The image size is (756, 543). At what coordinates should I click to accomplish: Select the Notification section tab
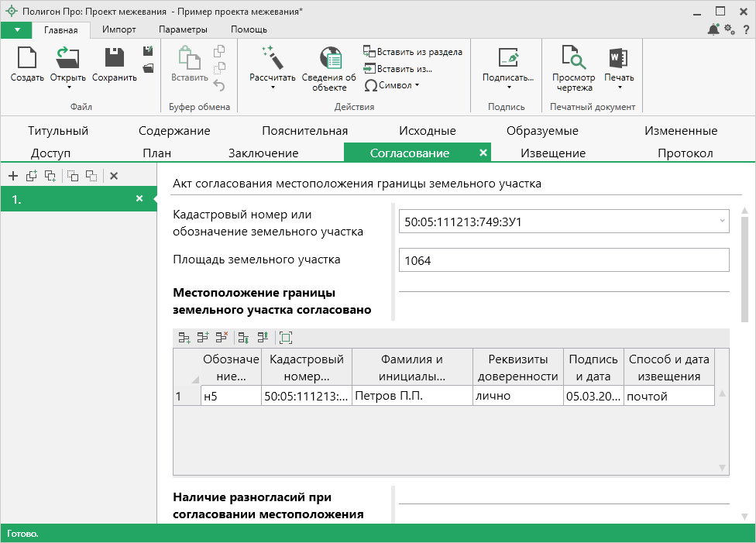[x=552, y=153]
